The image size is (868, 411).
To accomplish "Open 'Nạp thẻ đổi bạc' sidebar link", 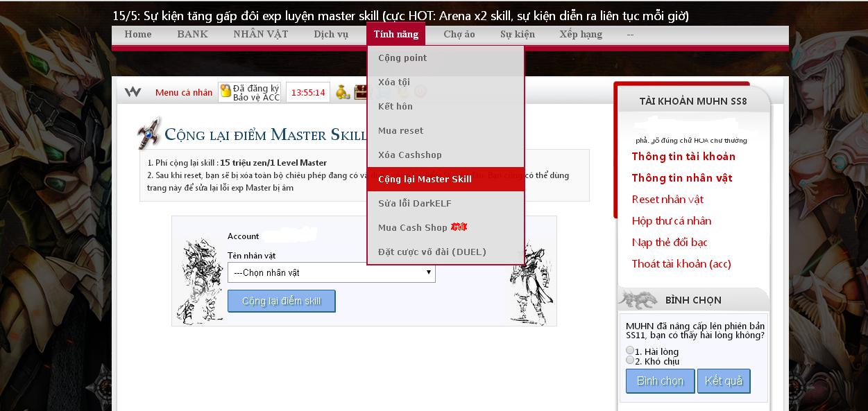I will click(x=670, y=242).
